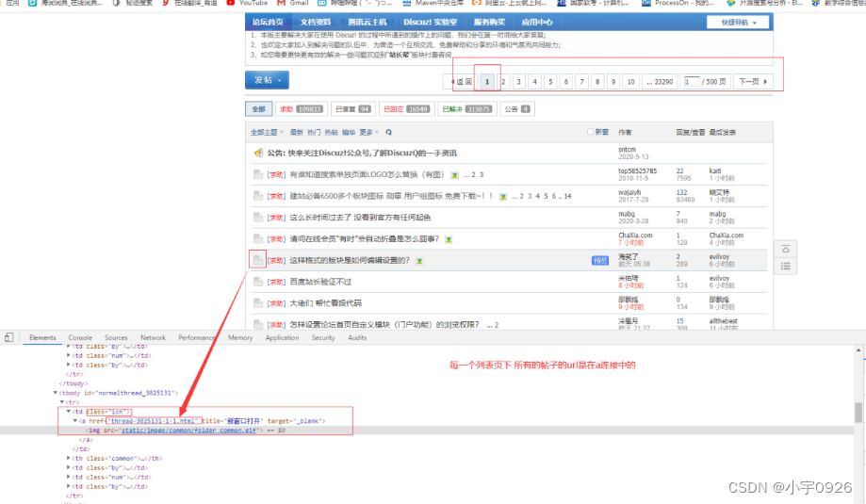Open the Gmail bookmark
The width and height of the screenshot is (866, 504).
(293, 3)
